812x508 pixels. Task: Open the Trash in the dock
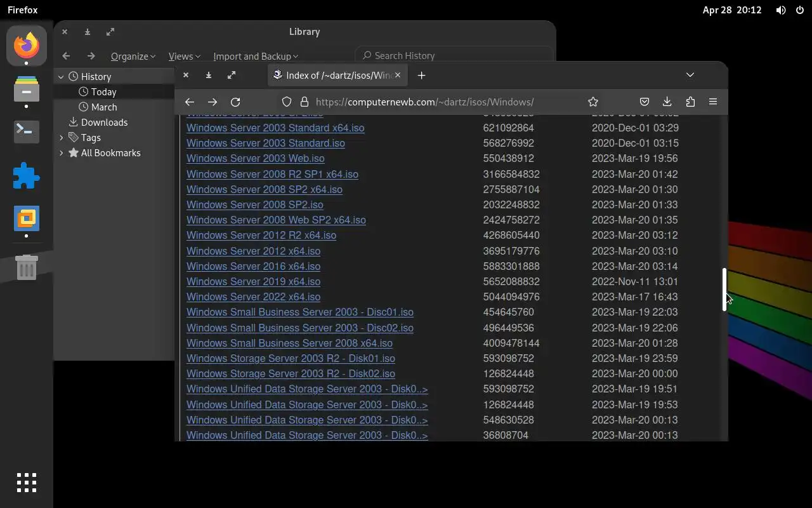tap(27, 267)
